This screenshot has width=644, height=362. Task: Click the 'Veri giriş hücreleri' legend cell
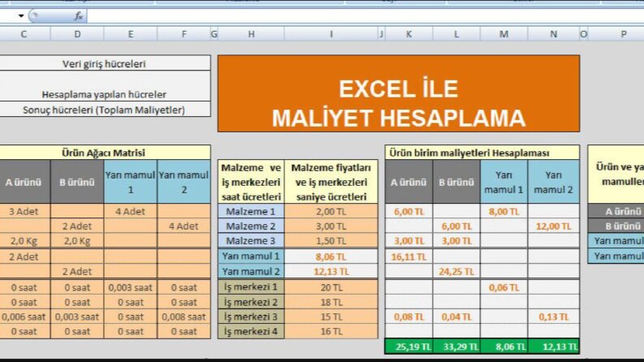pos(104,63)
